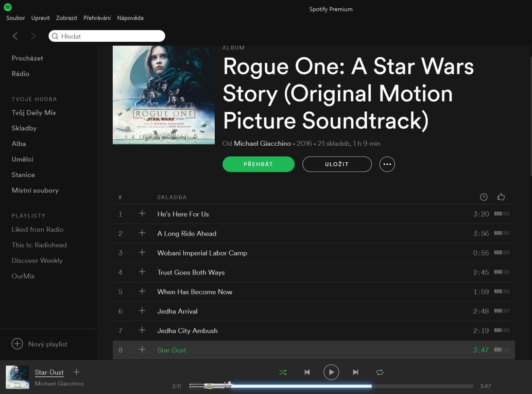
Task: Click the album cover artwork
Action: [x=164, y=95]
